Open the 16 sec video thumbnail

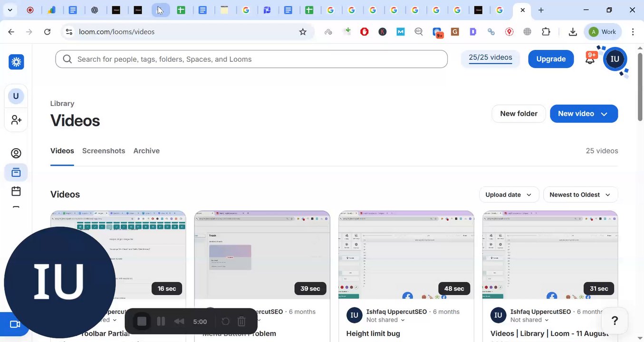coord(118,255)
